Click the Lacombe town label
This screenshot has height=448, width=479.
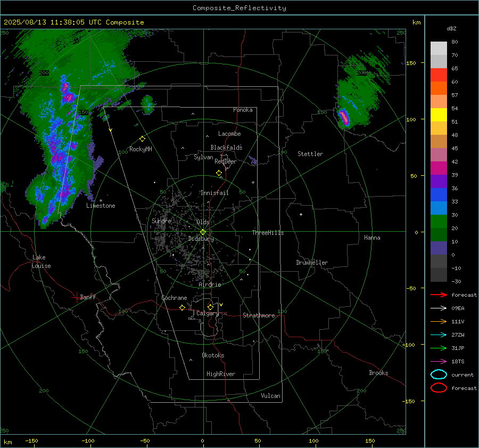click(229, 134)
